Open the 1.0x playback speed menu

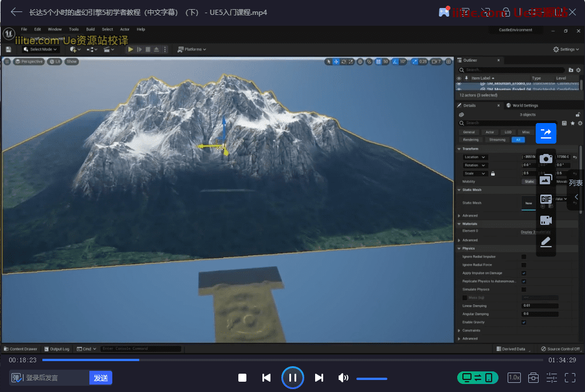514,378
